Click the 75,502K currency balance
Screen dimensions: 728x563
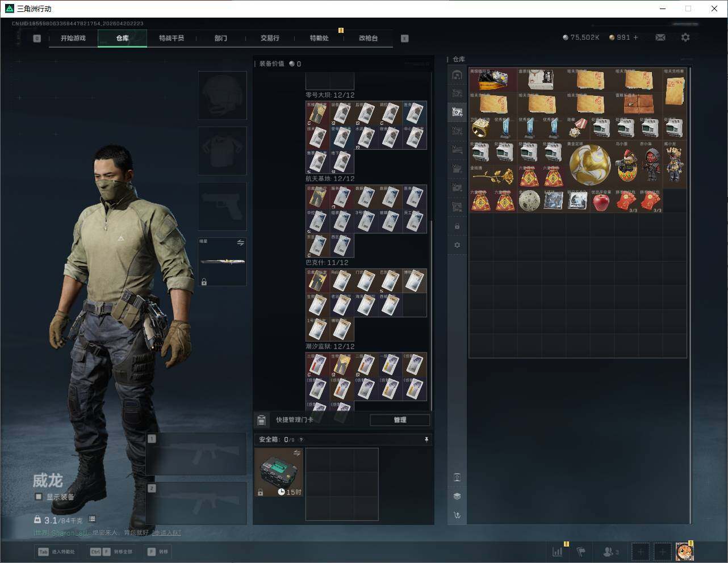coord(581,37)
